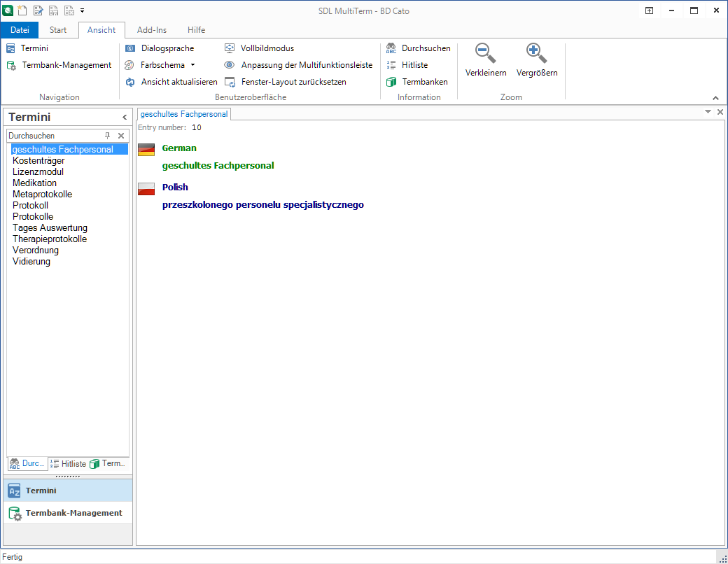
Task: Select the term Protokolle
Action: click(33, 216)
